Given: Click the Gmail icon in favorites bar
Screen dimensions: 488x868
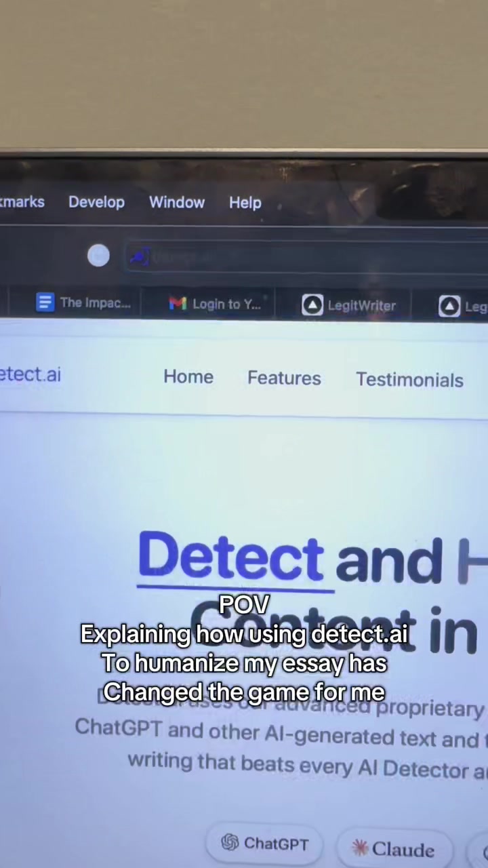Looking at the screenshot, I should [178, 304].
